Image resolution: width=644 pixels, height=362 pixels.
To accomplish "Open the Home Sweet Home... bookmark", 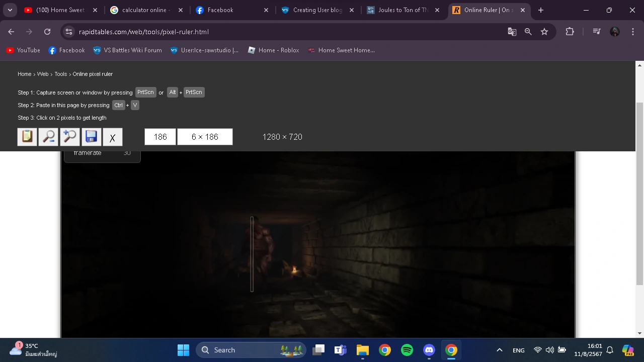I will 342,50.
